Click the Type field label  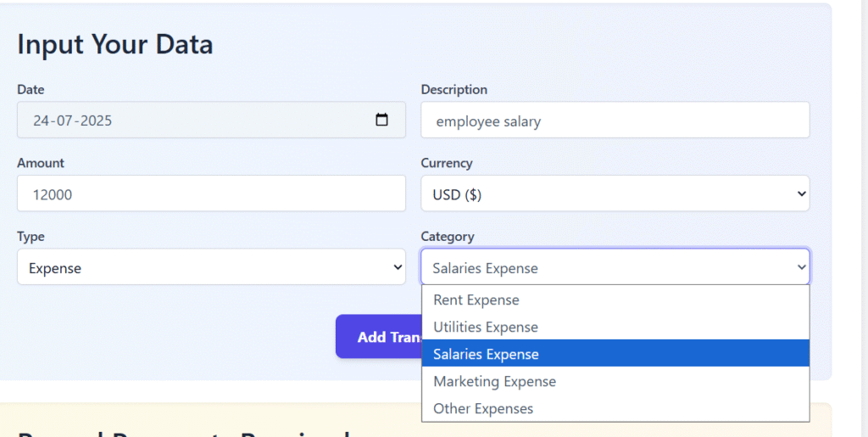31,237
